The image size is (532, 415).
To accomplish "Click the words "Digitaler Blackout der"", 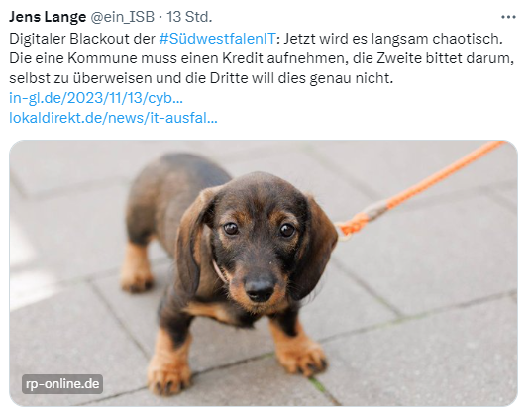I will pos(82,39).
